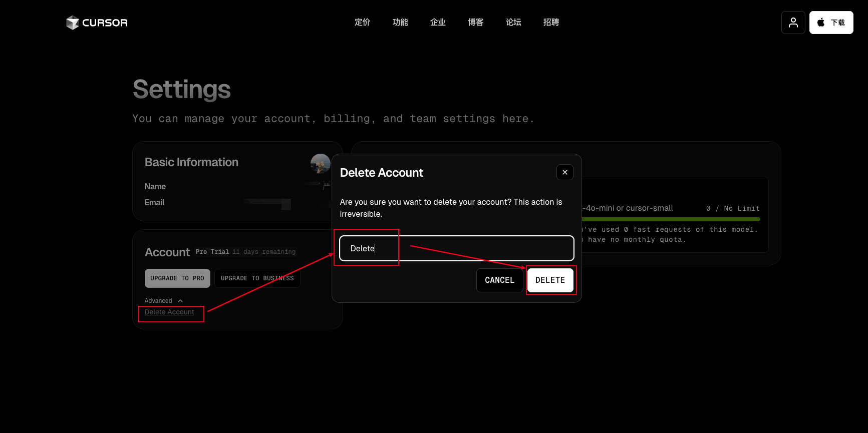Viewport: 868px width, 433px height.
Task: Confirm with the white DELETE button
Action: pos(550,280)
